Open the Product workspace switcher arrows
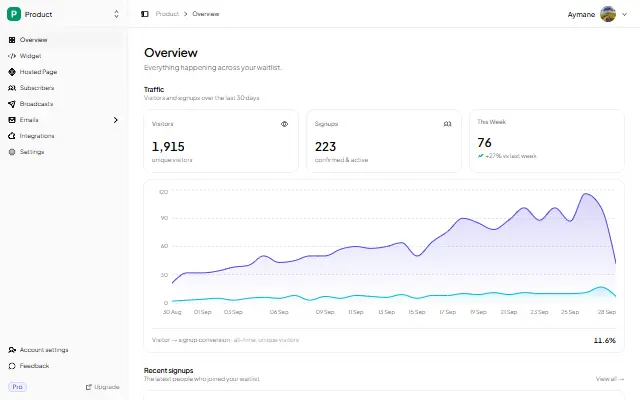This screenshot has width=640, height=400. coord(116,14)
